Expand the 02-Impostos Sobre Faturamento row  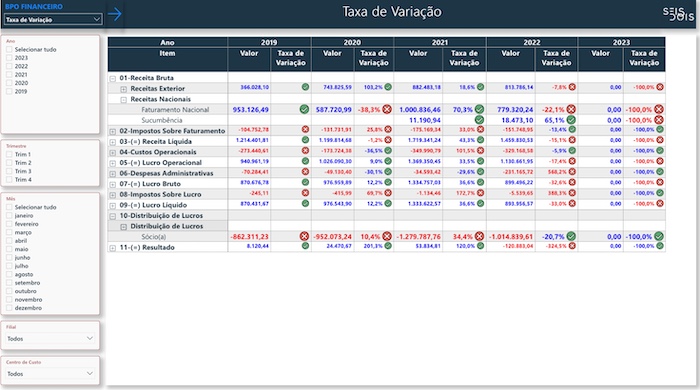point(112,131)
